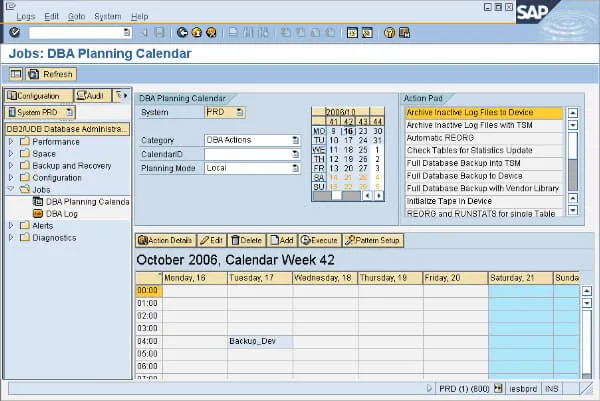Expand the Backup and Recovery folder

[11, 166]
